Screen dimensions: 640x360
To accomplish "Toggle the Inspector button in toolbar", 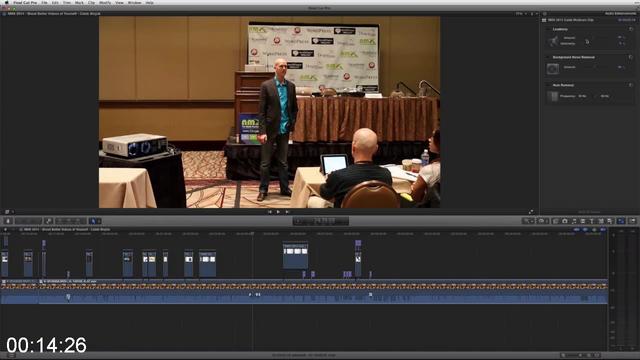I will pyautogui.click(x=621, y=221).
